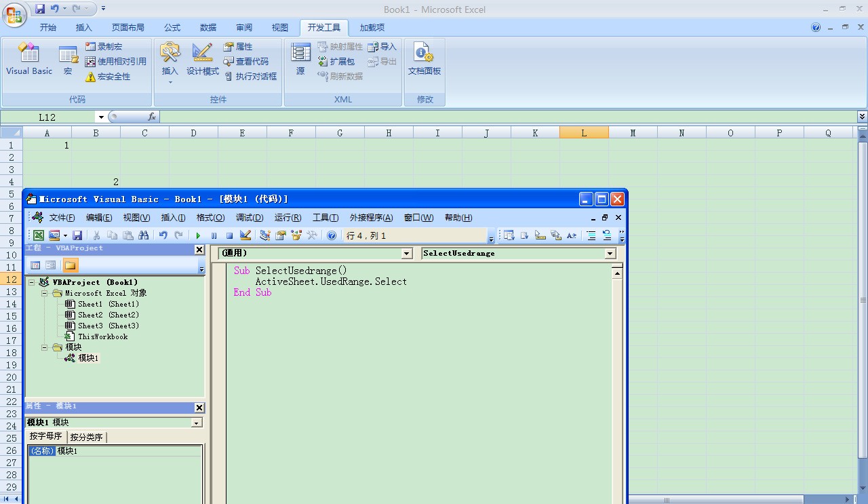Screen dimensions: 868x504
Task: Switch to the 数据 ribbon tab
Action: point(208,28)
